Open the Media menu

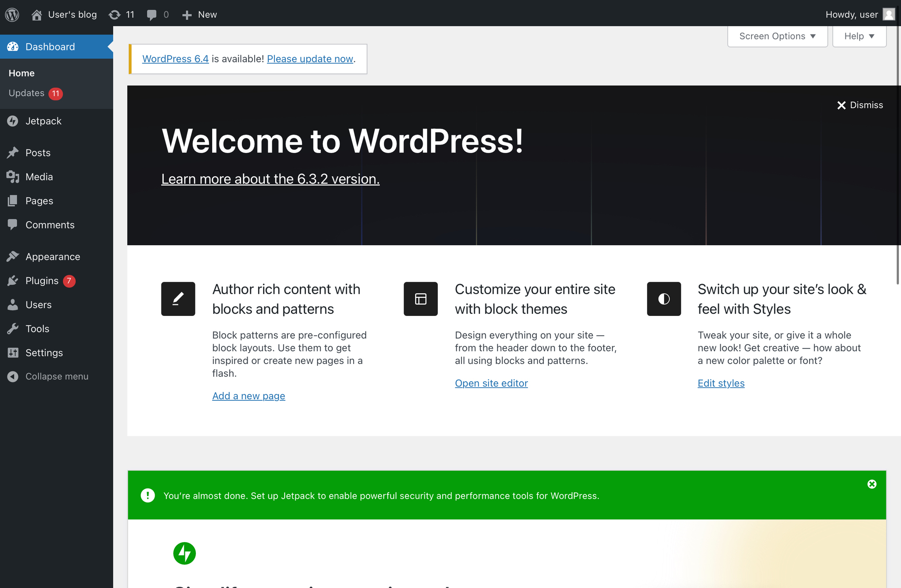[x=57, y=177]
